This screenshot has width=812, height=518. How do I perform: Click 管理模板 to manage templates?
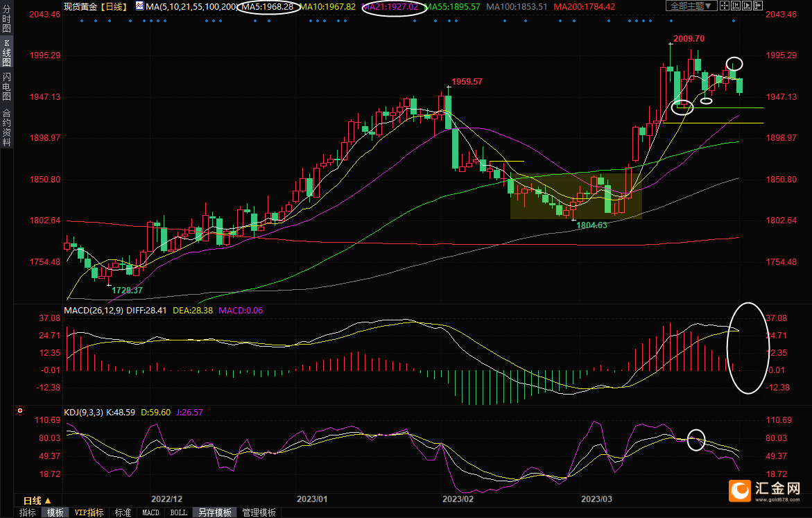point(259,512)
